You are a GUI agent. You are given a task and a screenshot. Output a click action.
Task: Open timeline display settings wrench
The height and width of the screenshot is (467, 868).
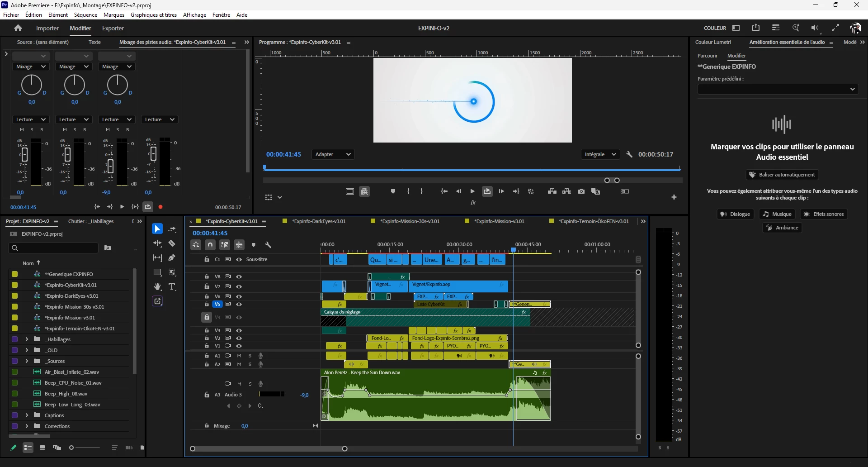[x=268, y=245]
